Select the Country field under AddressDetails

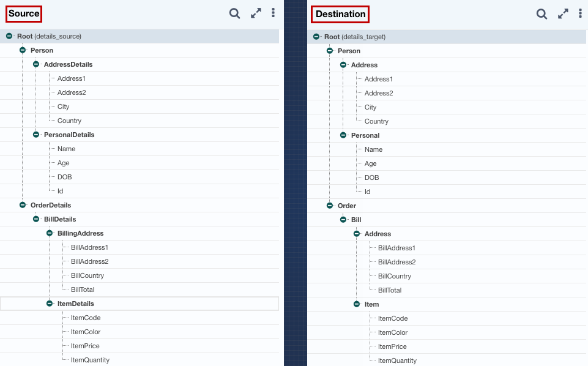69,121
